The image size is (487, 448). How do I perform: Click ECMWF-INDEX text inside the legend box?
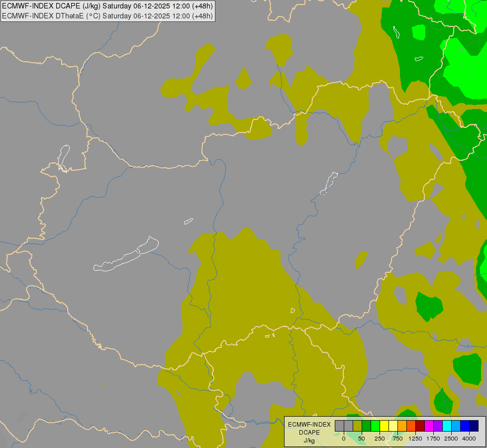pos(309,425)
